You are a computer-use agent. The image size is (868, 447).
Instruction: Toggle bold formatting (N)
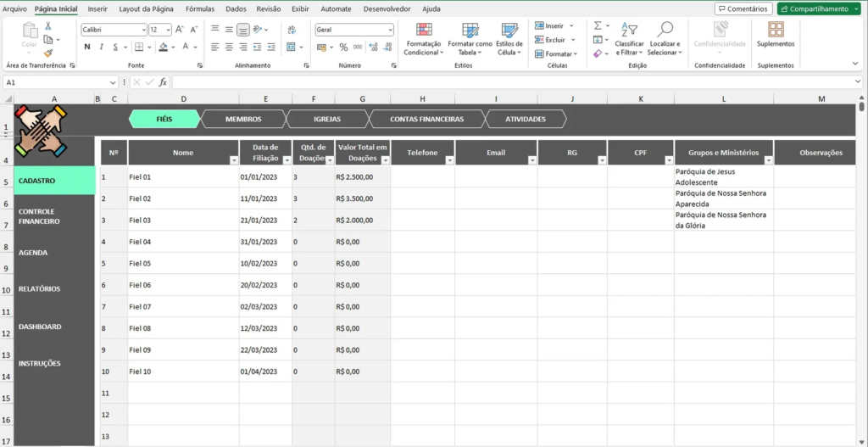86,47
